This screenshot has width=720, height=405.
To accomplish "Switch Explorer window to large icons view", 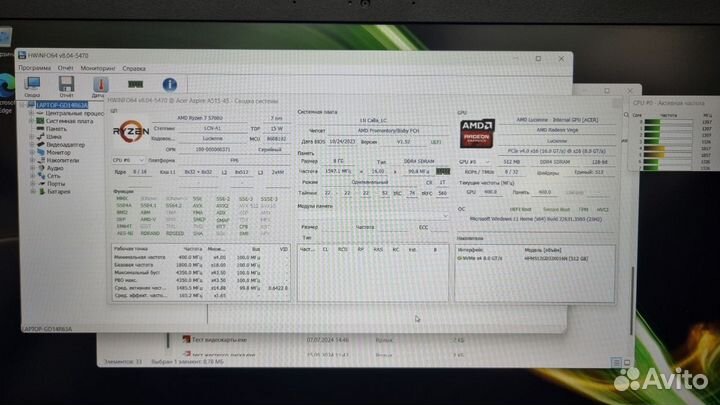I will click(x=627, y=363).
